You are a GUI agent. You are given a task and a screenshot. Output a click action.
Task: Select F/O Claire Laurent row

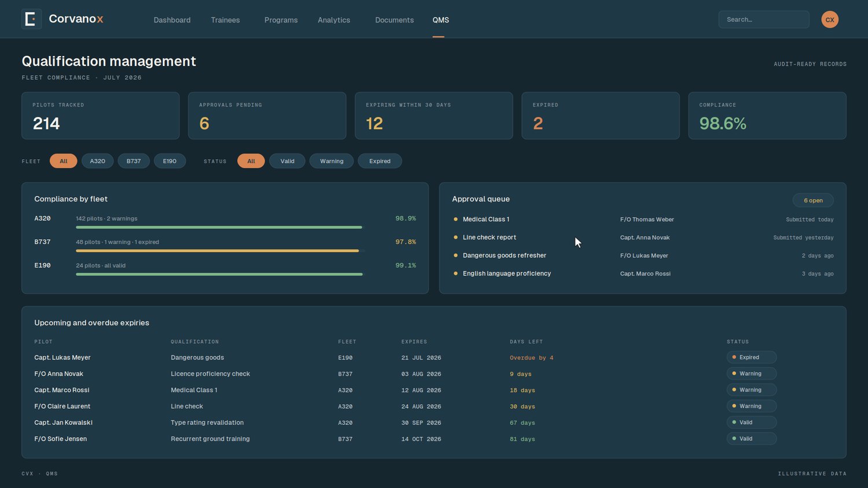[434, 406]
